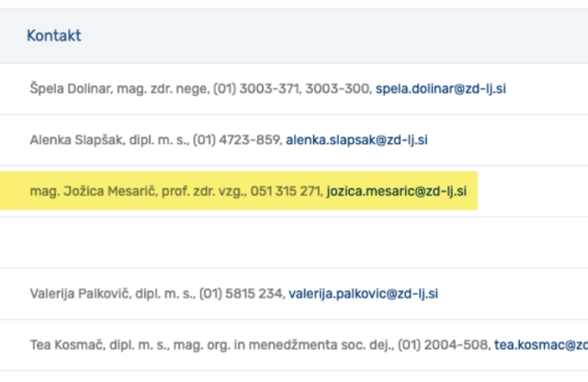Open the highlighted jozica.mesaric@zd-lj.si email link

click(x=396, y=192)
